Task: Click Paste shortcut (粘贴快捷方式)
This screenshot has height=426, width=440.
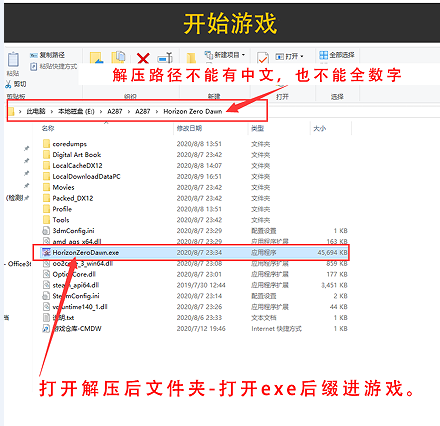Action: (54, 67)
